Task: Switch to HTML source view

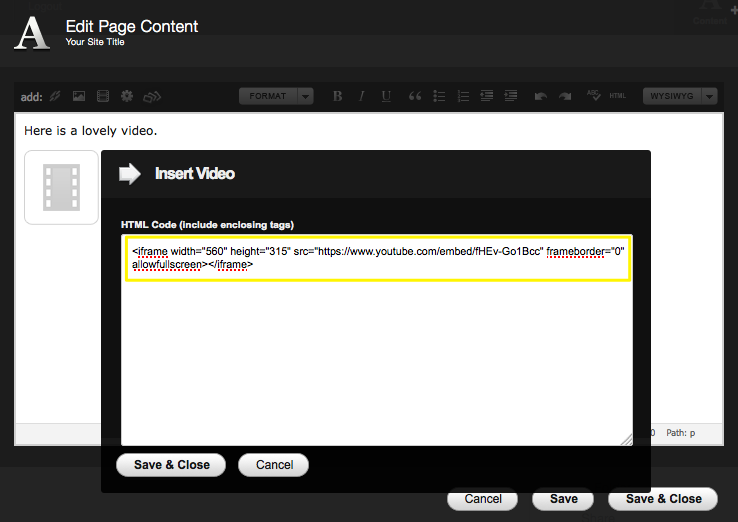Action: click(x=618, y=97)
